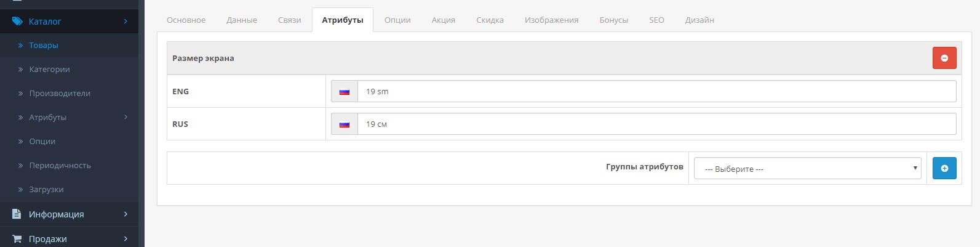Click the Каталог tag icon

tap(17, 22)
